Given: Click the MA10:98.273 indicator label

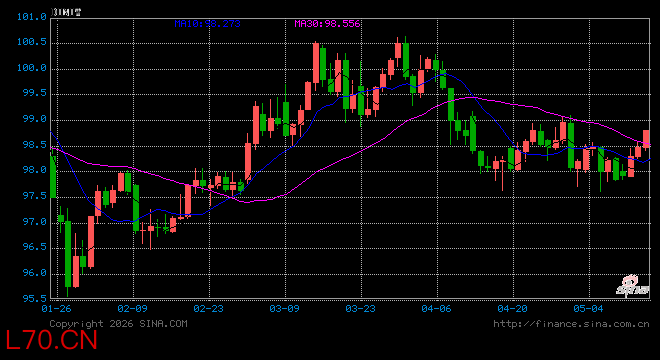Looking at the screenshot, I should click(x=208, y=24).
